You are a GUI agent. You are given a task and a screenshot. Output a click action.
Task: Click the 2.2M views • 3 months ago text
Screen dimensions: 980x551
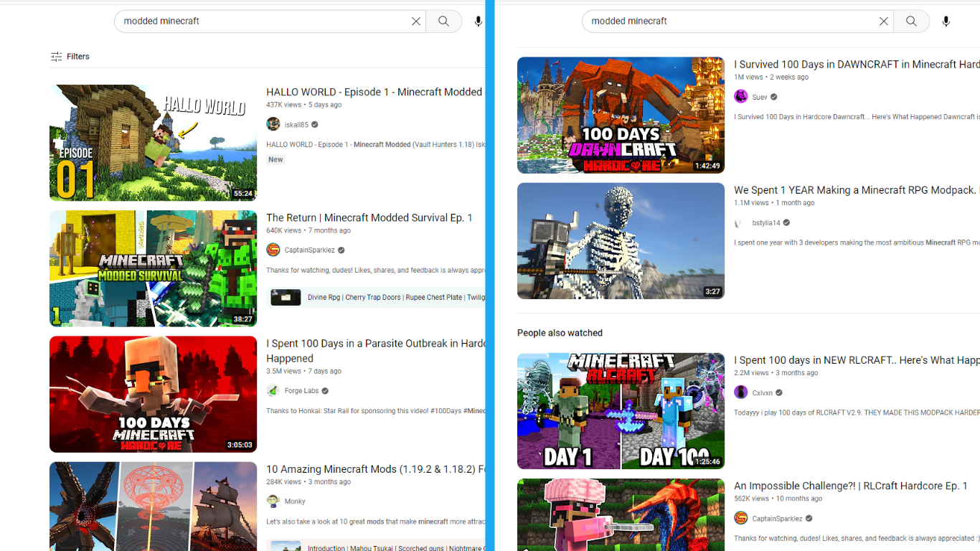click(776, 372)
